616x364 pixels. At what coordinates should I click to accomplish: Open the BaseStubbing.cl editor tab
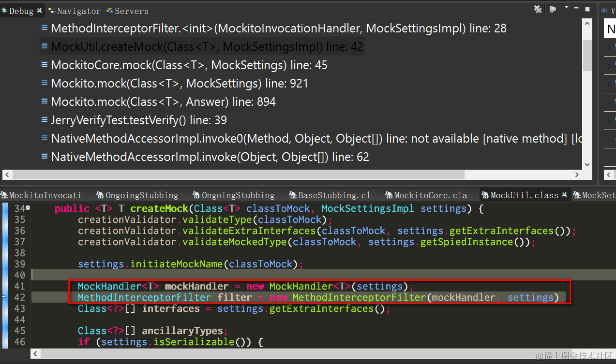pyautogui.click(x=330, y=195)
